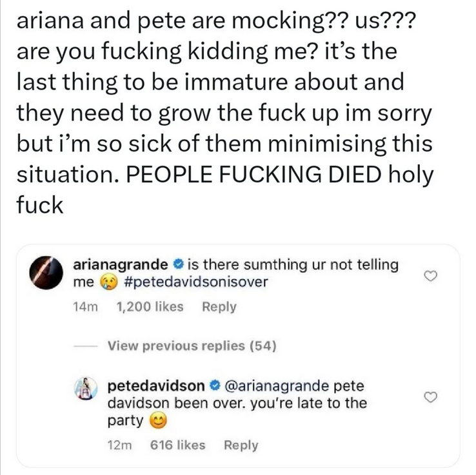
Task: Expand View previous replies (54)
Action: pyautogui.click(x=192, y=347)
